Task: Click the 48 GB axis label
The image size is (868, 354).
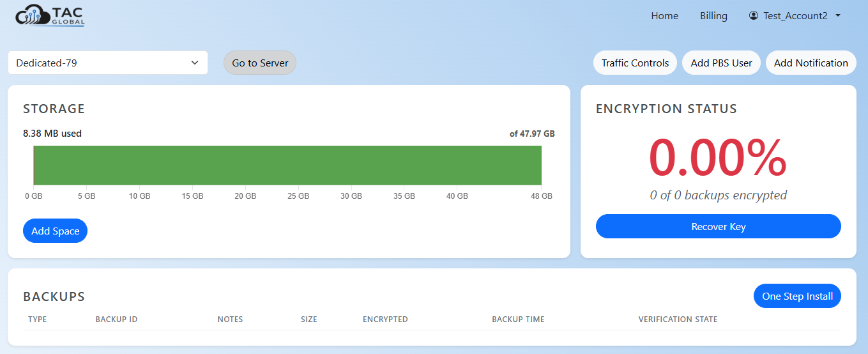Action: (542, 196)
